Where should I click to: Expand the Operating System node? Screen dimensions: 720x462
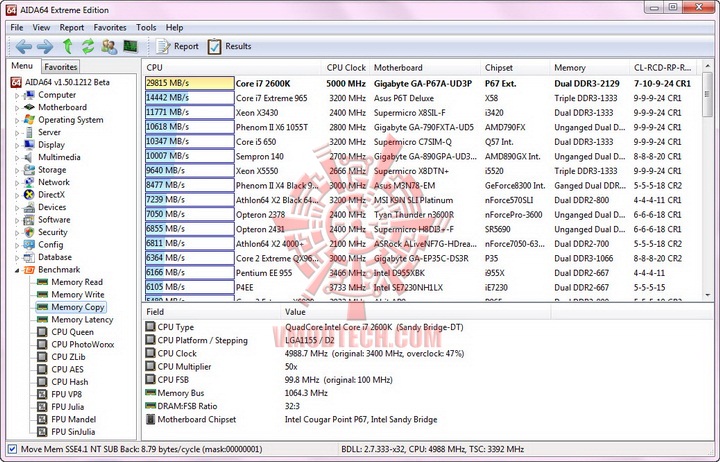(17, 120)
